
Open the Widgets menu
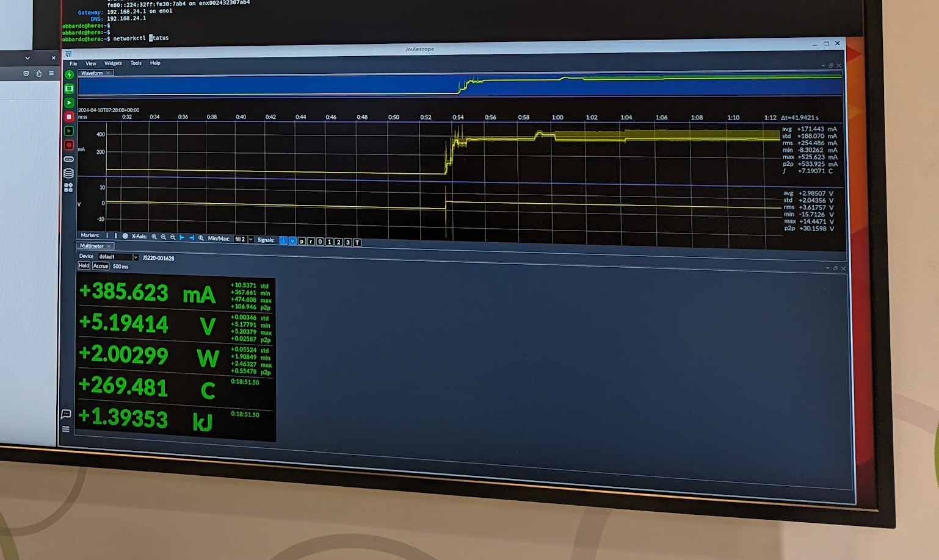pos(113,63)
